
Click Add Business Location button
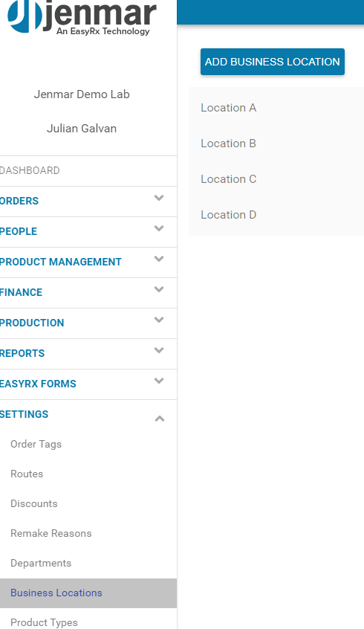(x=273, y=62)
